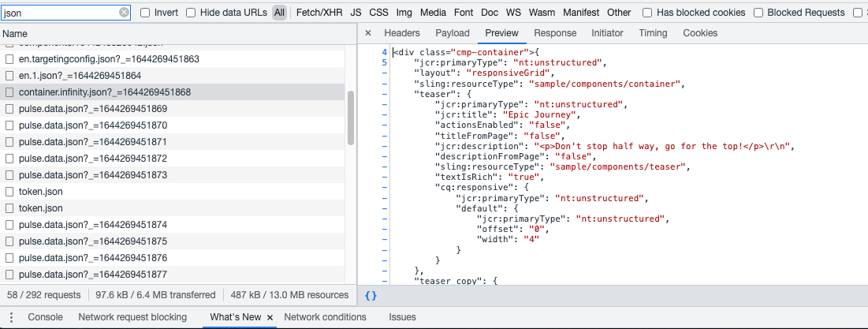
Task: Filter by Doc requests
Action: 490,12
